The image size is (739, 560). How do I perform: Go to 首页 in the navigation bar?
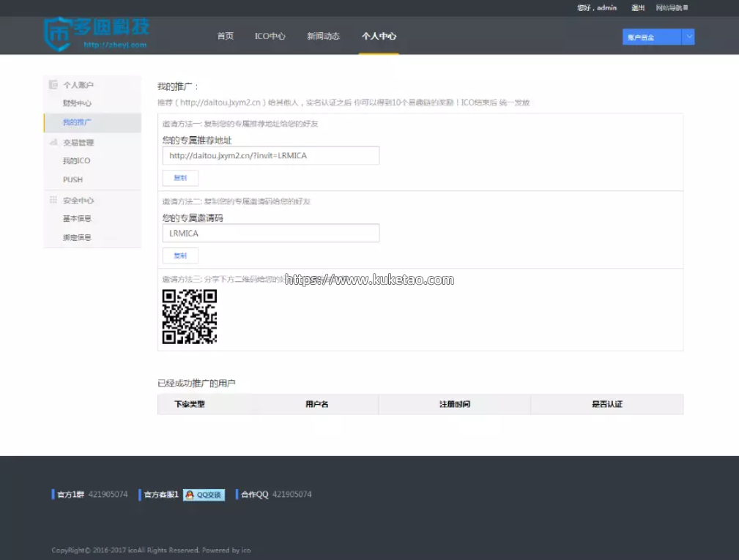point(225,36)
